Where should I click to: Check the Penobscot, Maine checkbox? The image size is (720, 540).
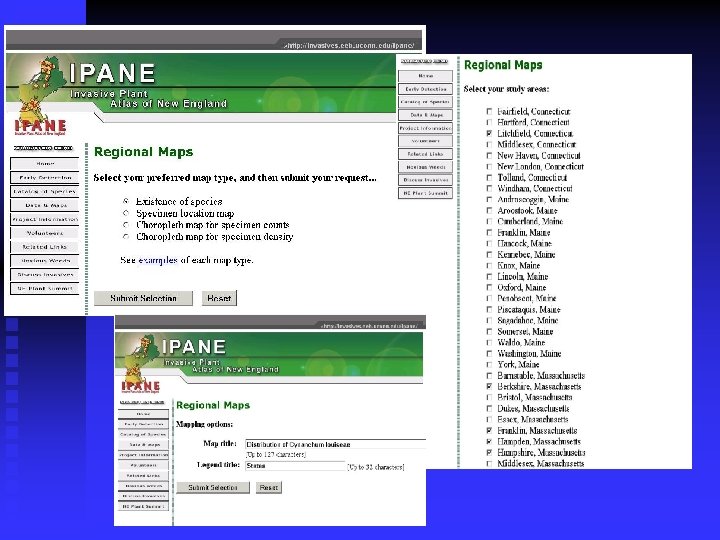(x=489, y=298)
